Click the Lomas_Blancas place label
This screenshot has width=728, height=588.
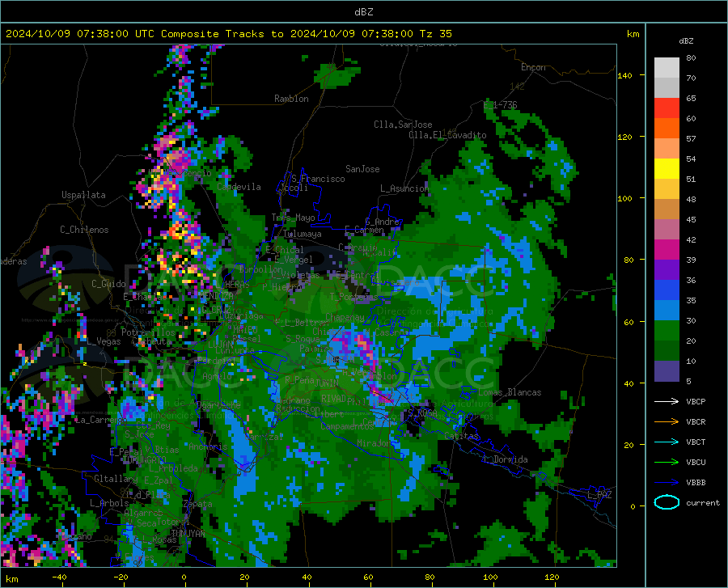tap(510, 392)
